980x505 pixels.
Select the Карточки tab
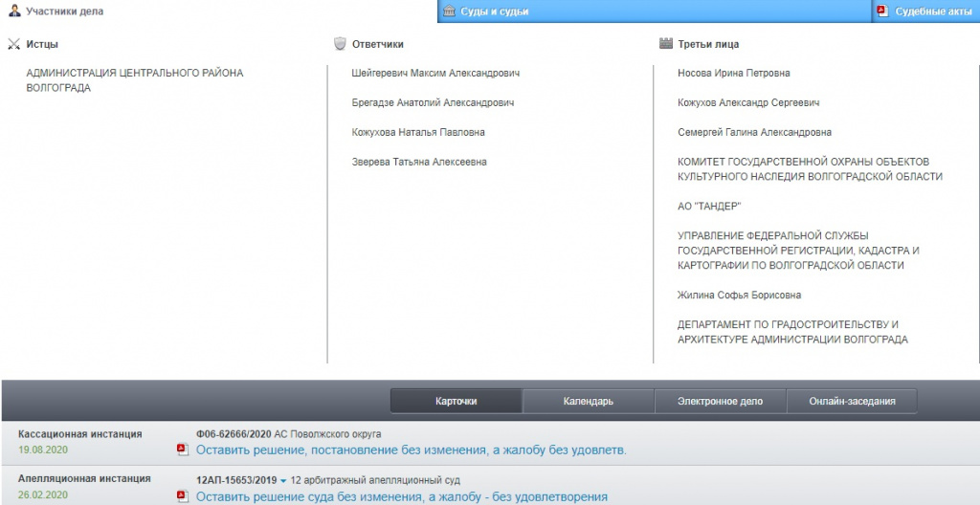click(456, 401)
